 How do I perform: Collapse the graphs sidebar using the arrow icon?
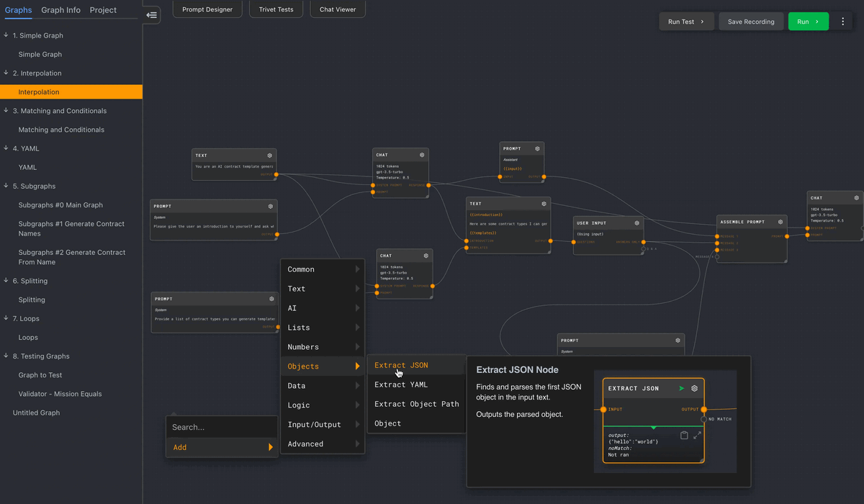point(151,14)
